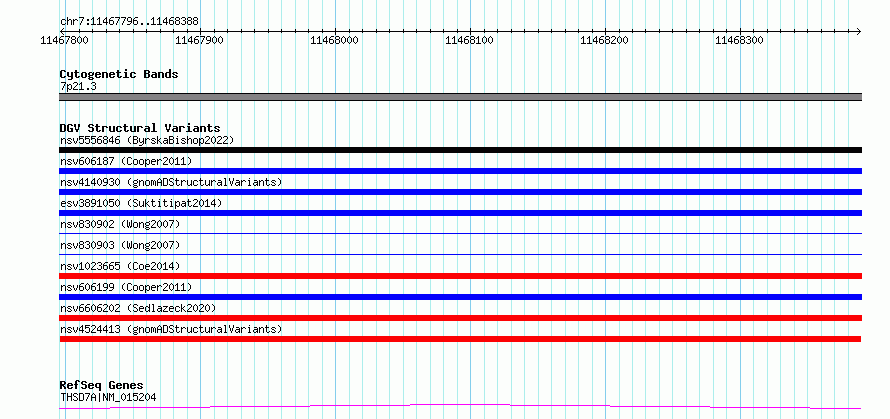
Task: Select the red bar under nsv4524413
Action: 460,339
